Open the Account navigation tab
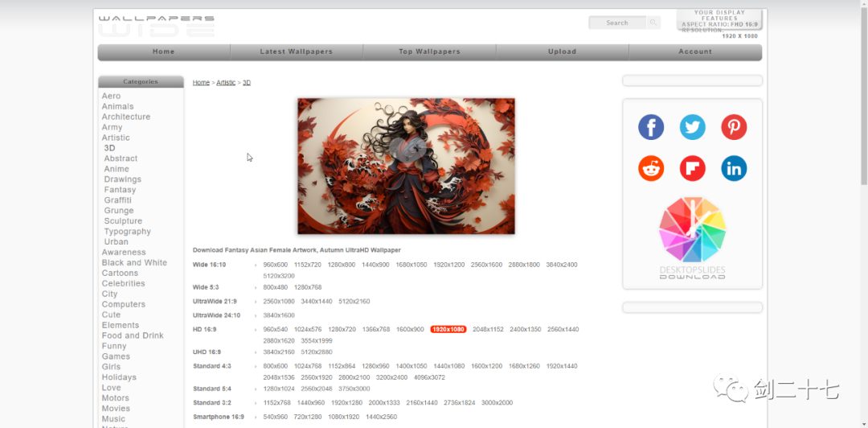Screen dimensions: 868x428 pos(695,51)
